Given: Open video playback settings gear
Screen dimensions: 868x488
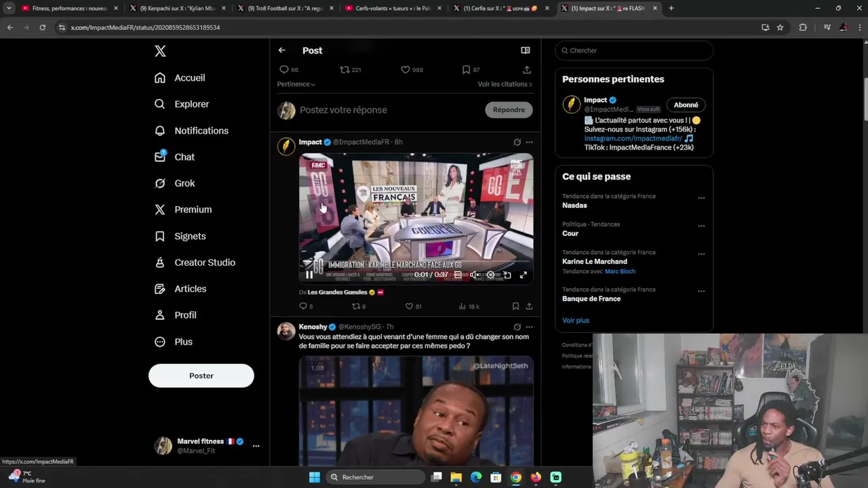Looking at the screenshot, I should pos(490,275).
